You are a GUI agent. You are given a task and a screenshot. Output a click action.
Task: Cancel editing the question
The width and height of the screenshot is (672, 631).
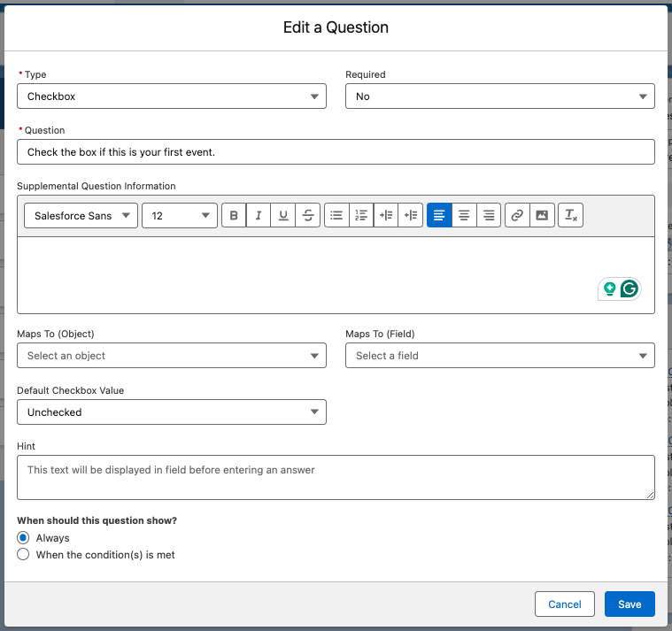pos(565,604)
